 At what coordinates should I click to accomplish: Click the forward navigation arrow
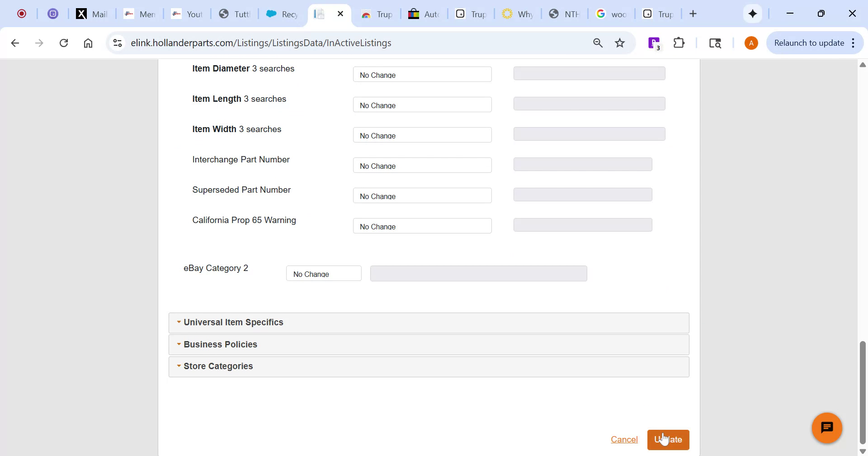point(40,43)
